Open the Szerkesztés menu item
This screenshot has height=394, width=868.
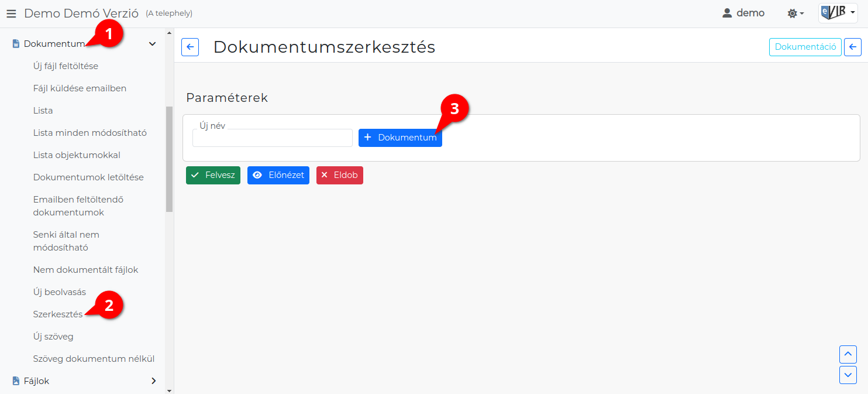(58, 314)
